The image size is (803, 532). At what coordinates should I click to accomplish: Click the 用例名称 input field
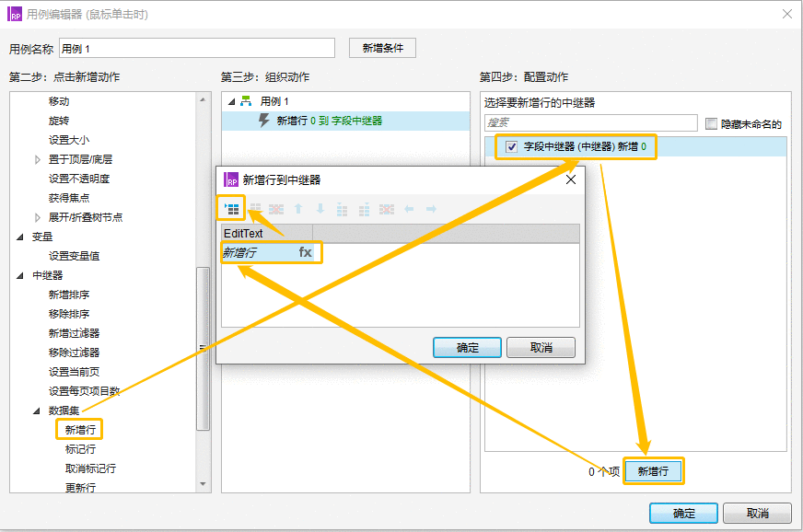pyautogui.click(x=197, y=48)
